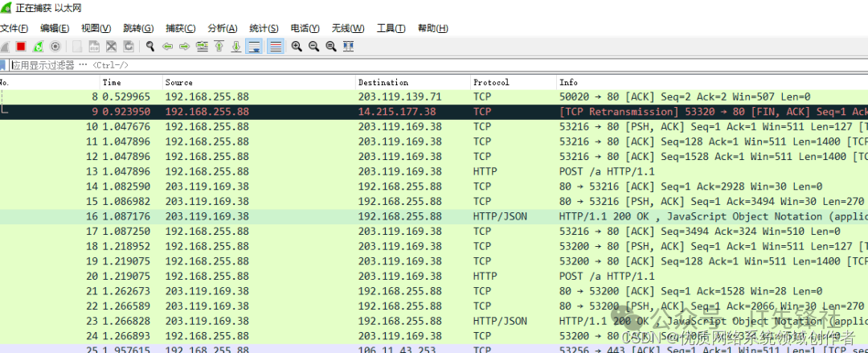This screenshot has height=353, width=868.
Task: Open the 捕获(C) menu
Action: point(180,29)
